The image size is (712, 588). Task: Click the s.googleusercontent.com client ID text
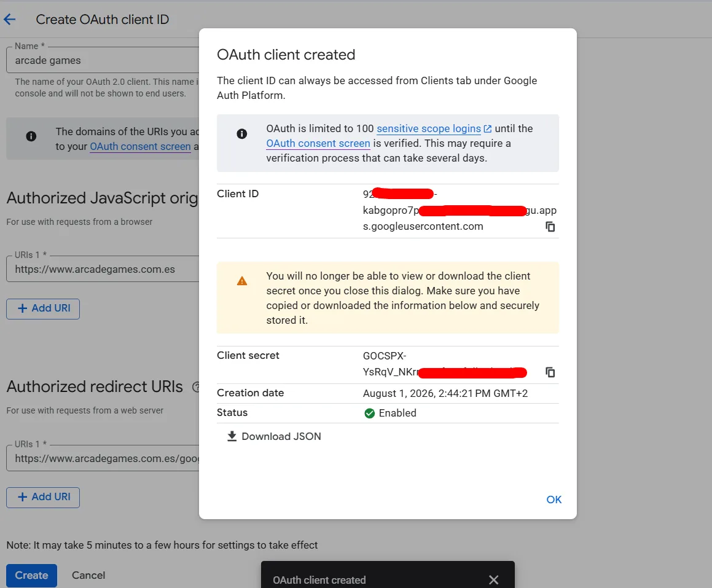(423, 227)
